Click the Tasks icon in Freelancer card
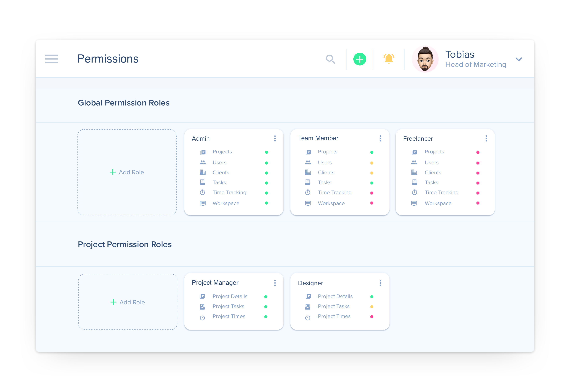Screen dimensions: 570x392 (x=414, y=182)
